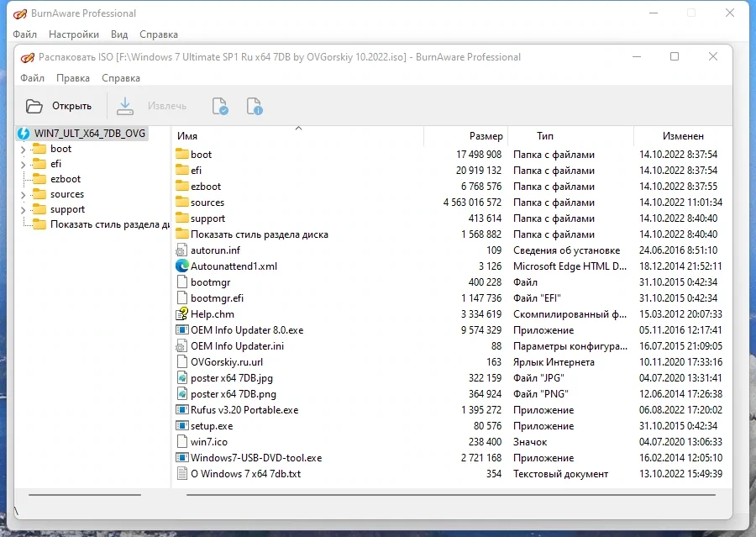The image size is (756, 537).
Task: Click the Open folder toolbar icon
Action: (x=34, y=106)
